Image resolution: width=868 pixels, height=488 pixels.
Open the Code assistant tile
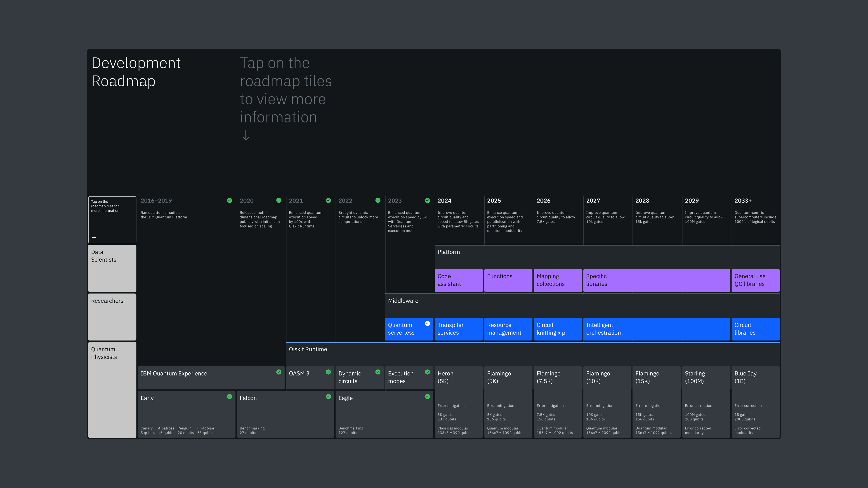coord(458,280)
